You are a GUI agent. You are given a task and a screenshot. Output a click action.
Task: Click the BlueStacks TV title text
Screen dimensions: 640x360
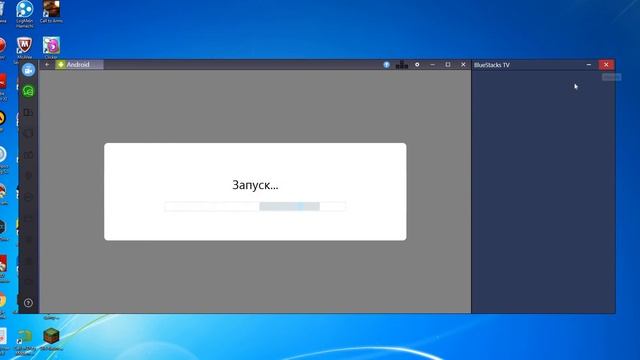pyautogui.click(x=491, y=65)
